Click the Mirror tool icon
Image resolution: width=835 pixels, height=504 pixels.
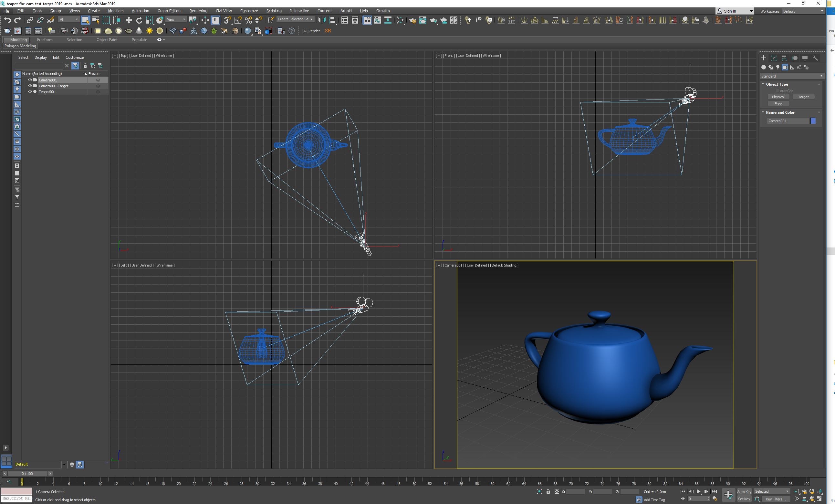322,20
